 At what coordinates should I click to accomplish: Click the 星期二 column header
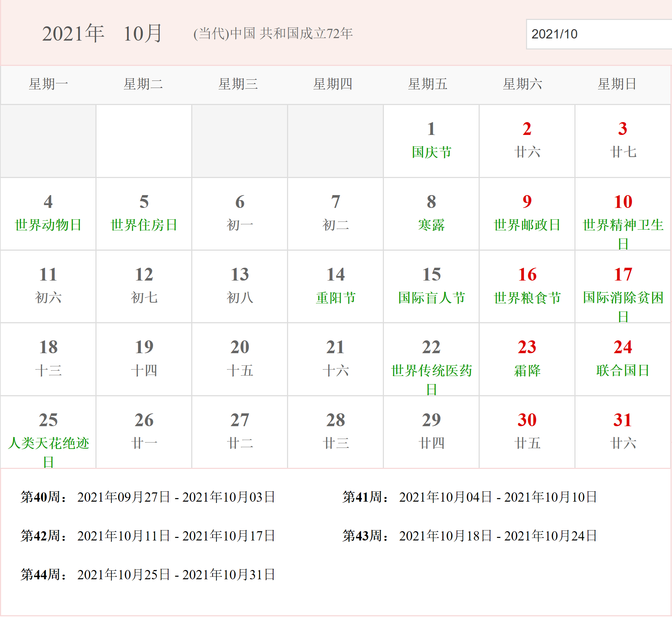(143, 84)
